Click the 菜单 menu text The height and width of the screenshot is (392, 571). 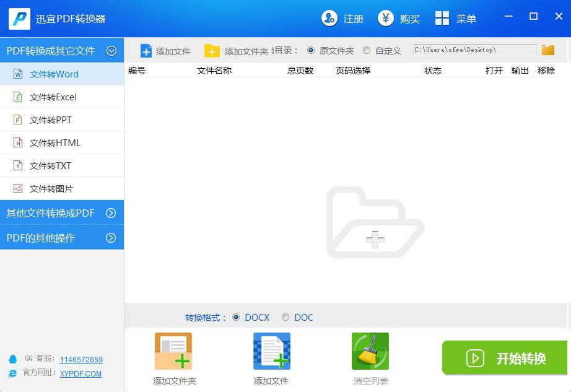coord(466,19)
